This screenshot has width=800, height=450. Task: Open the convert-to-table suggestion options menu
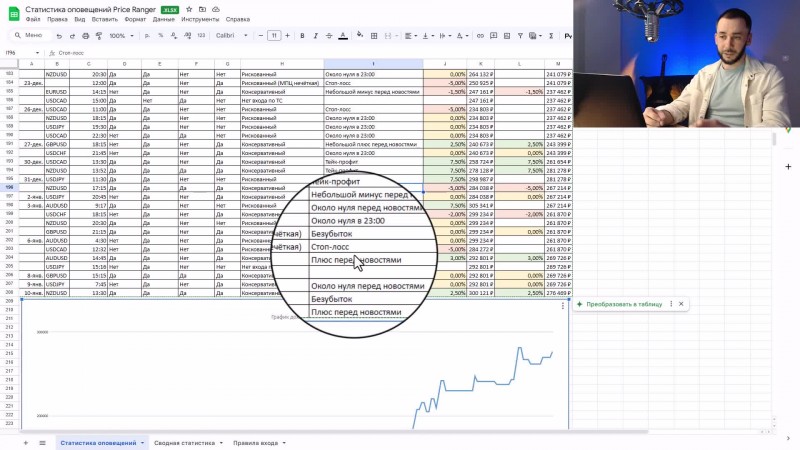click(671, 304)
